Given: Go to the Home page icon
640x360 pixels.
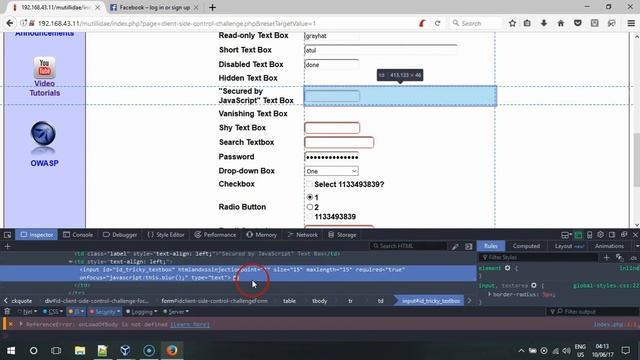Looking at the screenshot, I should coord(561,23).
